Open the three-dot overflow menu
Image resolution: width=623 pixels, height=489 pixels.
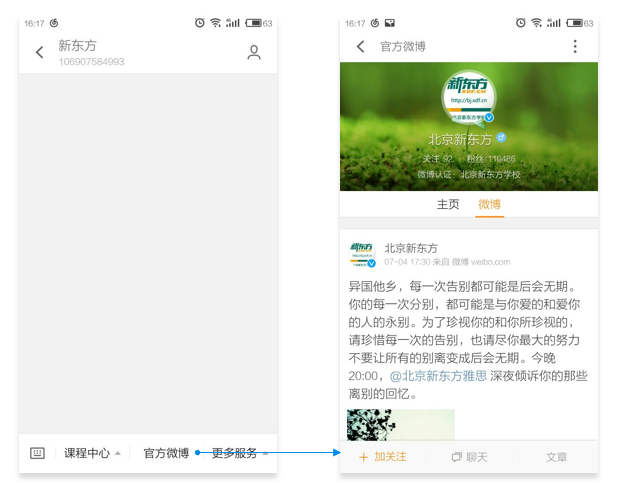pos(574,47)
